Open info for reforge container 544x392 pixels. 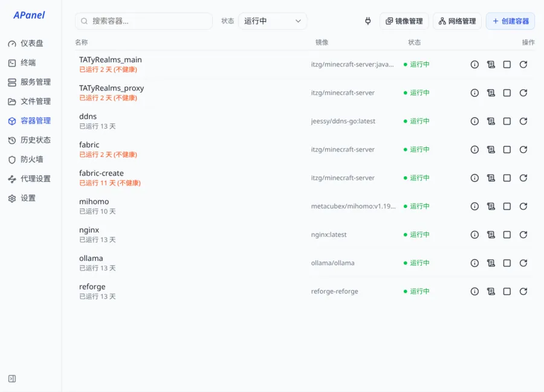coord(474,292)
